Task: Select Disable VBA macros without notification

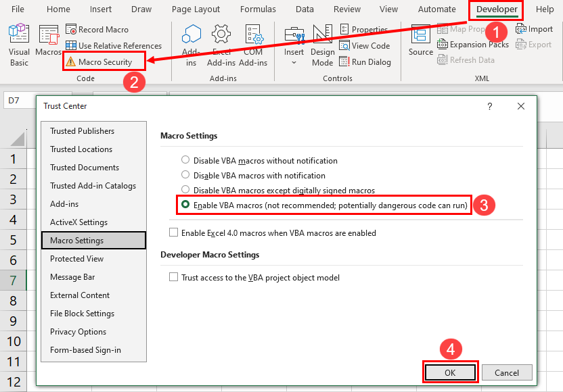Action: click(185, 160)
